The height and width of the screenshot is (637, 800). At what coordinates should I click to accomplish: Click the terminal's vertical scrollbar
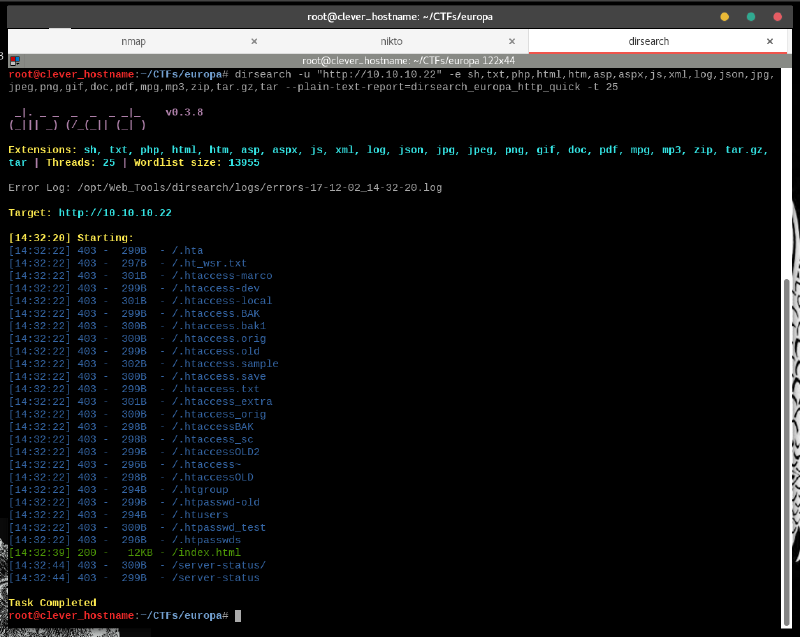[787, 400]
